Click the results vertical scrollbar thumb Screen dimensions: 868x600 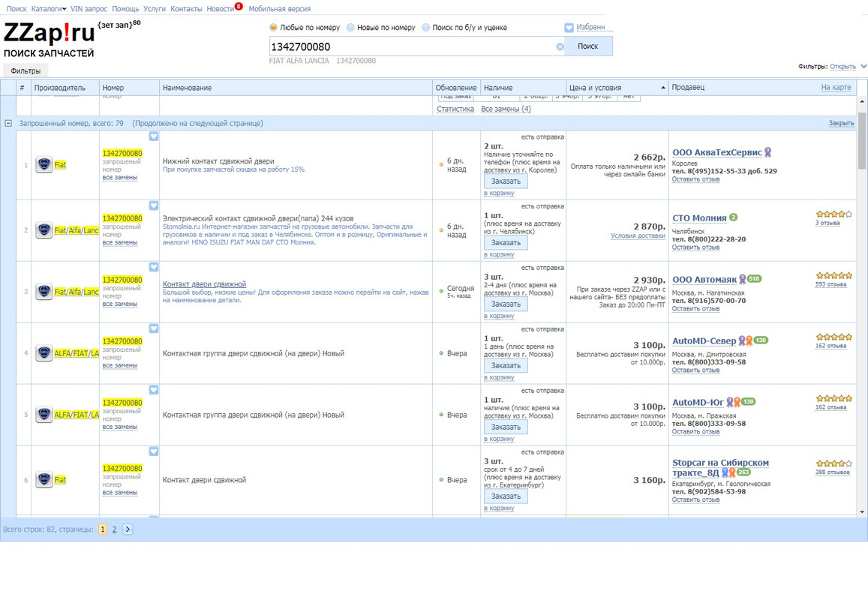point(862,140)
